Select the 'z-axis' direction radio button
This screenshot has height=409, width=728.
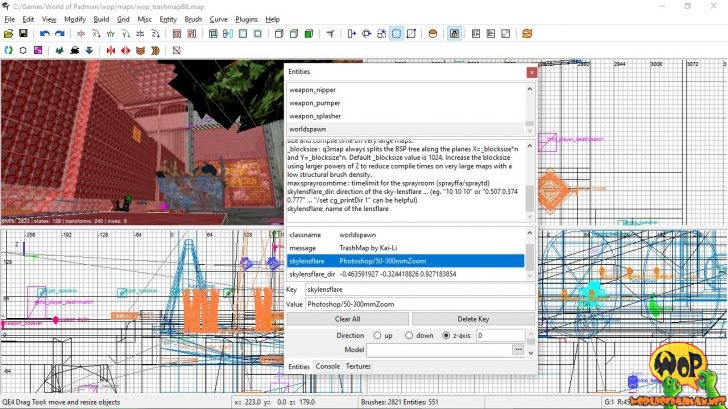446,335
